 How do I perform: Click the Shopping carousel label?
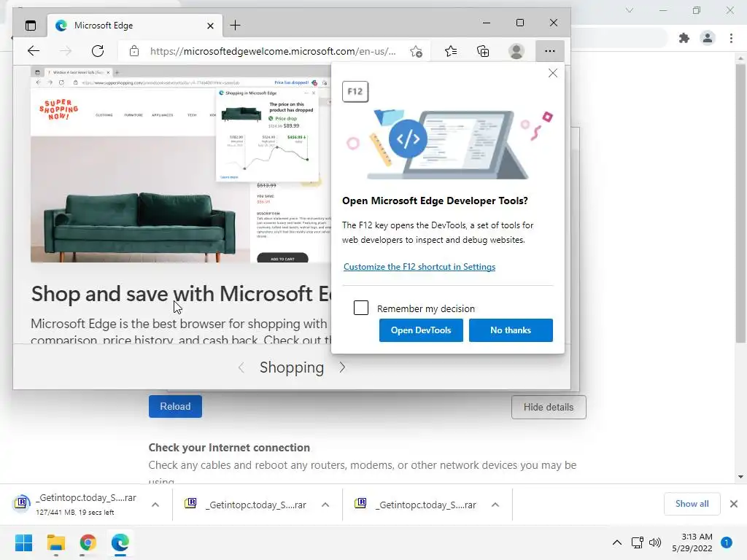292,367
